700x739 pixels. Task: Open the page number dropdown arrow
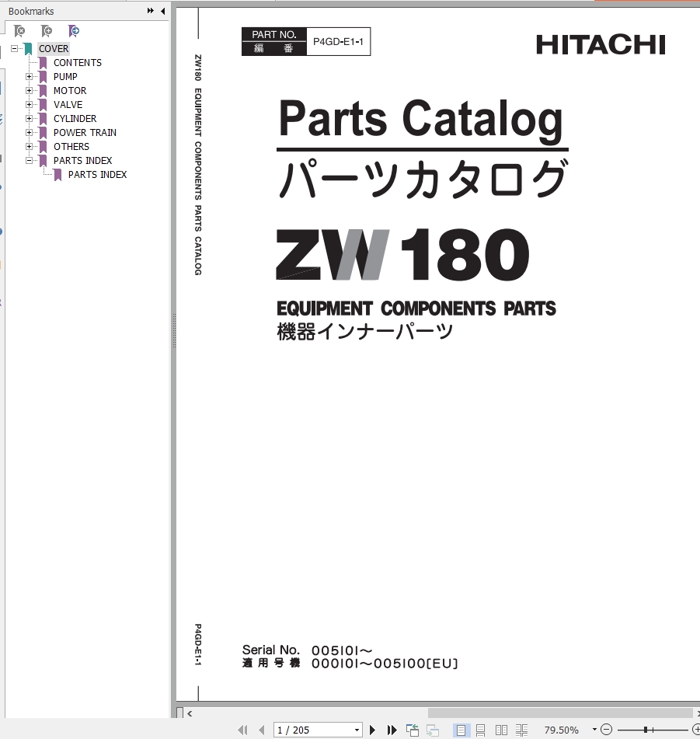click(357, 730)
